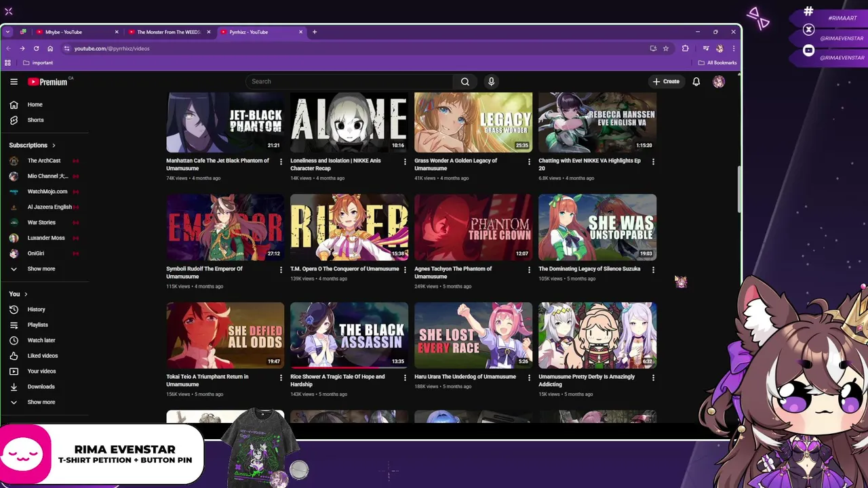Viewport: 868px width, 488px height.
Task: Open options for Agnes Tachyon video
Action: [x=529, y=270]
